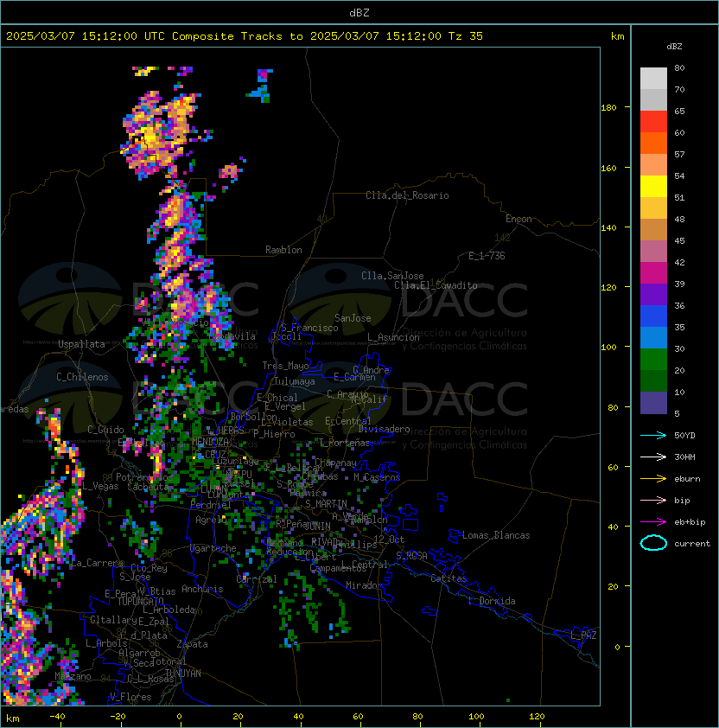Click the Ramblon place label

pos(283,250)
